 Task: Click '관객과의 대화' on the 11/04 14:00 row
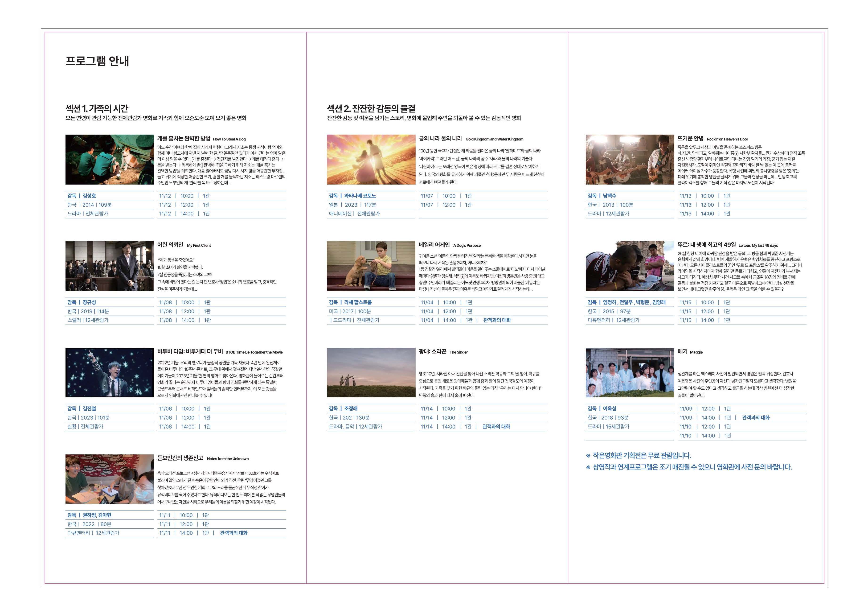[x=497, y=320]
